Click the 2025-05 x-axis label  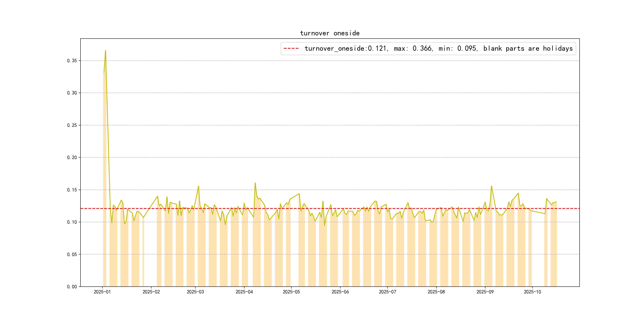[x=291, y=292]
